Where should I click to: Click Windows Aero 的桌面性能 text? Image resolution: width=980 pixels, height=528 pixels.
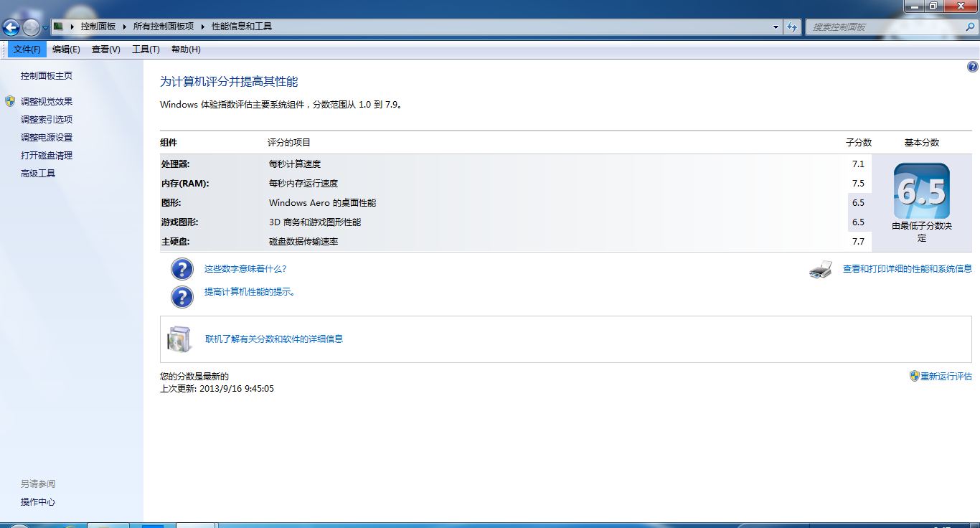pyautogui.click(x=322, y=202)
